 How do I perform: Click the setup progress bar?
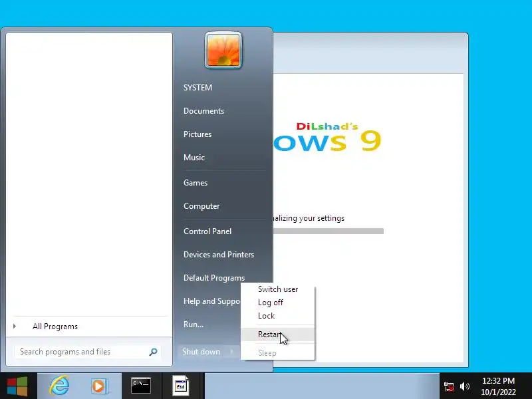329,231
